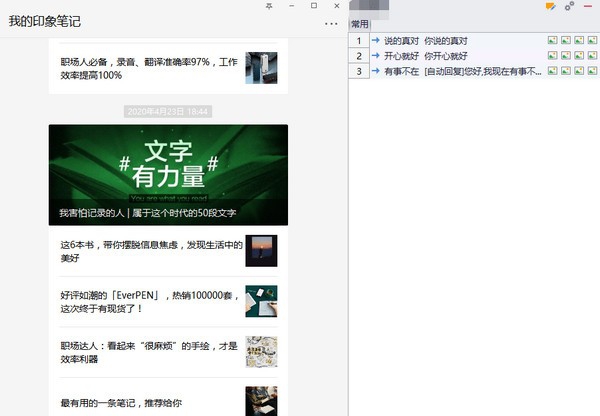Switch to the 常用 tab
This screenshot has height=416, width=600.
click(x=360, y=24)
